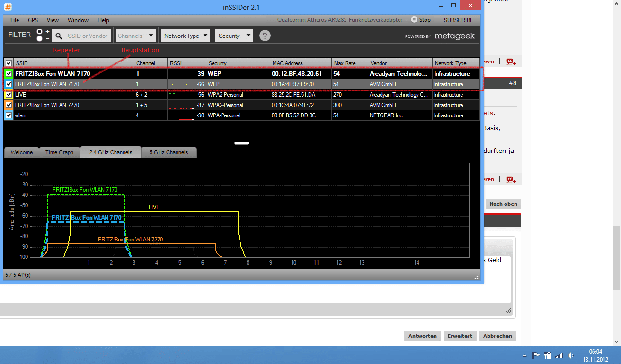Open volume speaker icon in system tray

(570, 355)
